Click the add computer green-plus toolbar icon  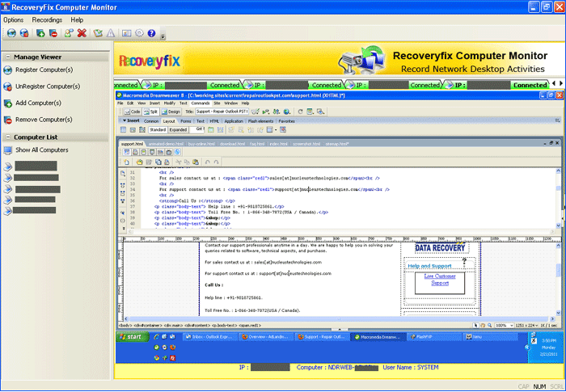click(40, 33)
